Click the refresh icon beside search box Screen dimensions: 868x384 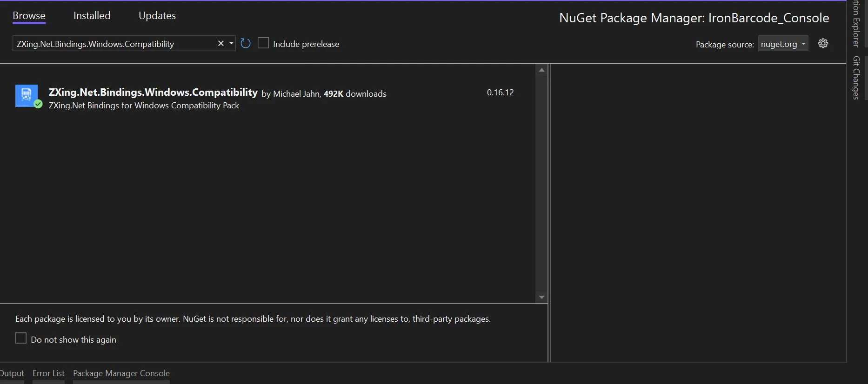(246, 44)
